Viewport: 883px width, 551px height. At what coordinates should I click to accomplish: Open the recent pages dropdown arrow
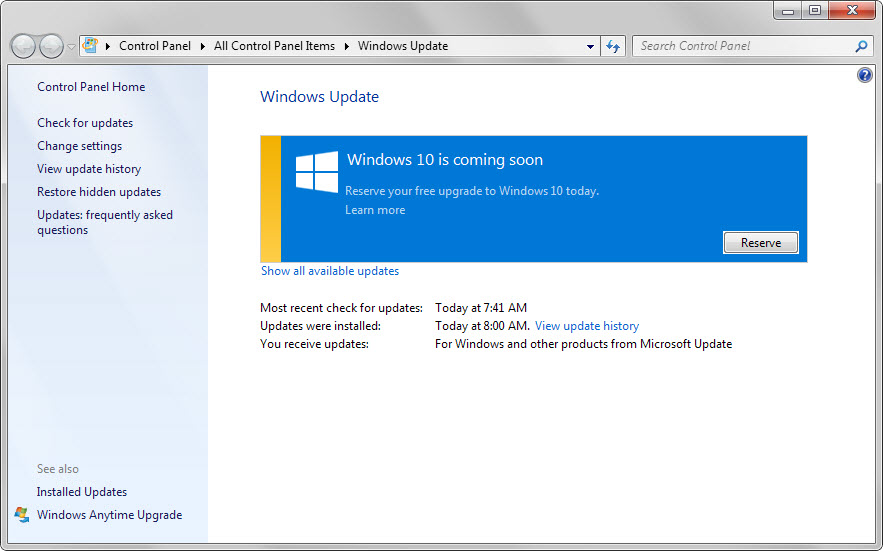tap(71, 47)
